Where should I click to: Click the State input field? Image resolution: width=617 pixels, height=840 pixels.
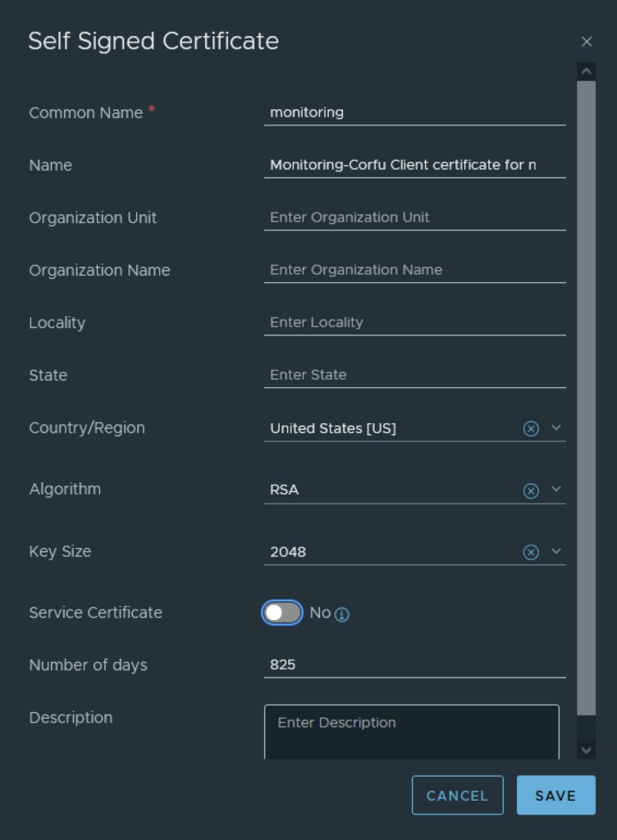point(414,375)
